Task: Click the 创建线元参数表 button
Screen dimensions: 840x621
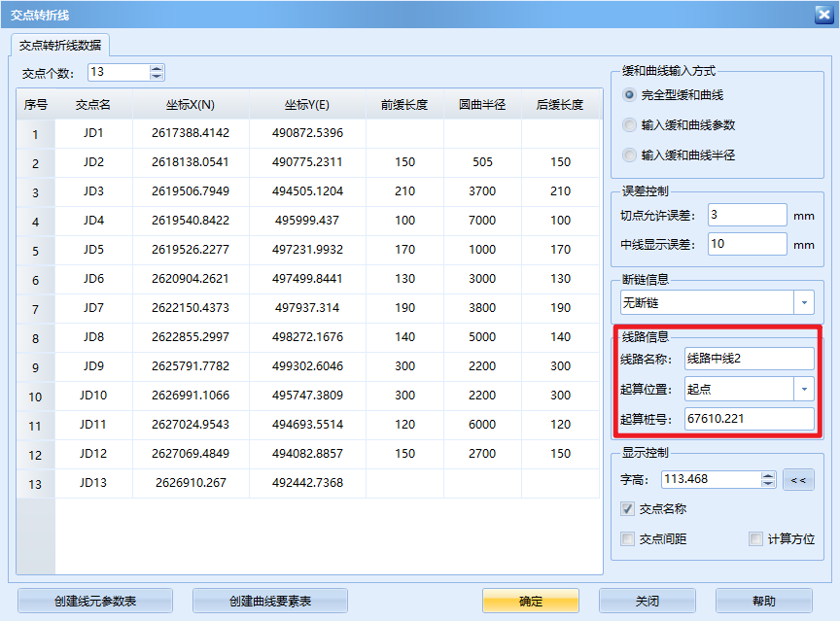Action: pyautogui.click(x=93, y=601)
